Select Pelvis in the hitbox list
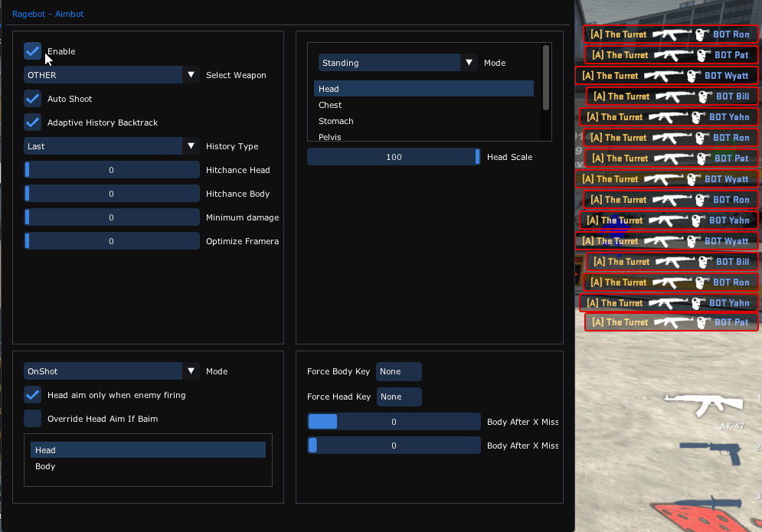The width and height of the screenshot is (762, 532). (424, 136)
